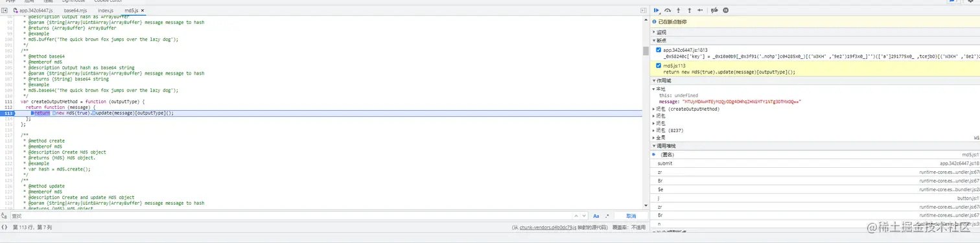This screenshot has height=243, width=980.
Task: Select the j call stack frame from button.js
Action: click(815, 198)
